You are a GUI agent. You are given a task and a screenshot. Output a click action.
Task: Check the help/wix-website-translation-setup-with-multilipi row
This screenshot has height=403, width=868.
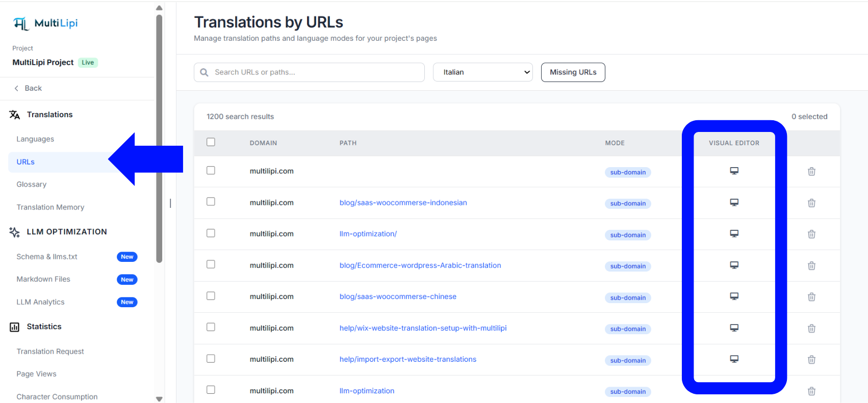(211, 327)
